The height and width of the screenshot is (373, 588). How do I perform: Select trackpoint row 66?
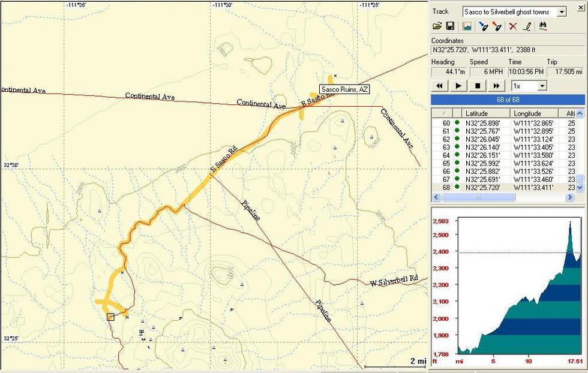tap(503, 172)
